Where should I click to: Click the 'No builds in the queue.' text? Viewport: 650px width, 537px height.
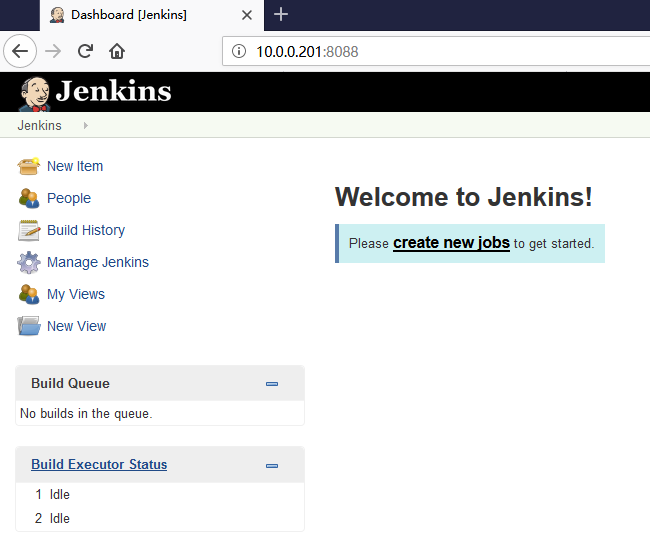(86, 413)
